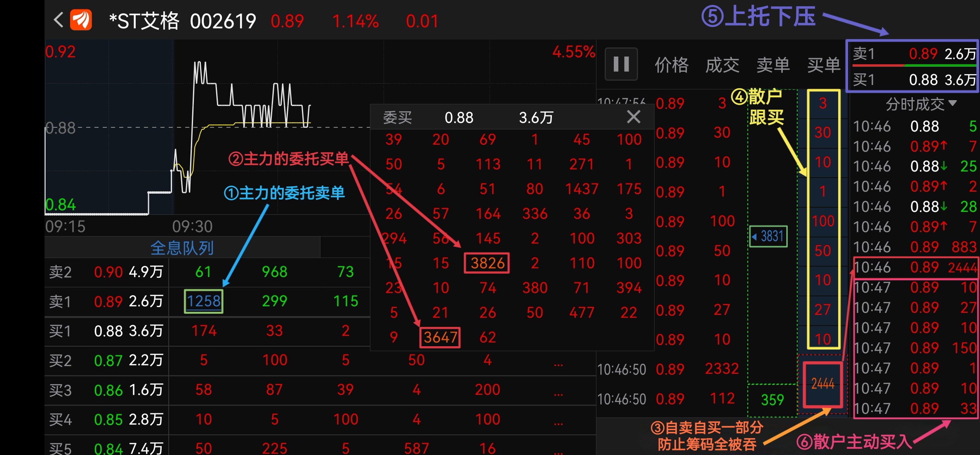
Task: Expand 买4 queue via trailing ellipsis
Action: click(558, 424)
